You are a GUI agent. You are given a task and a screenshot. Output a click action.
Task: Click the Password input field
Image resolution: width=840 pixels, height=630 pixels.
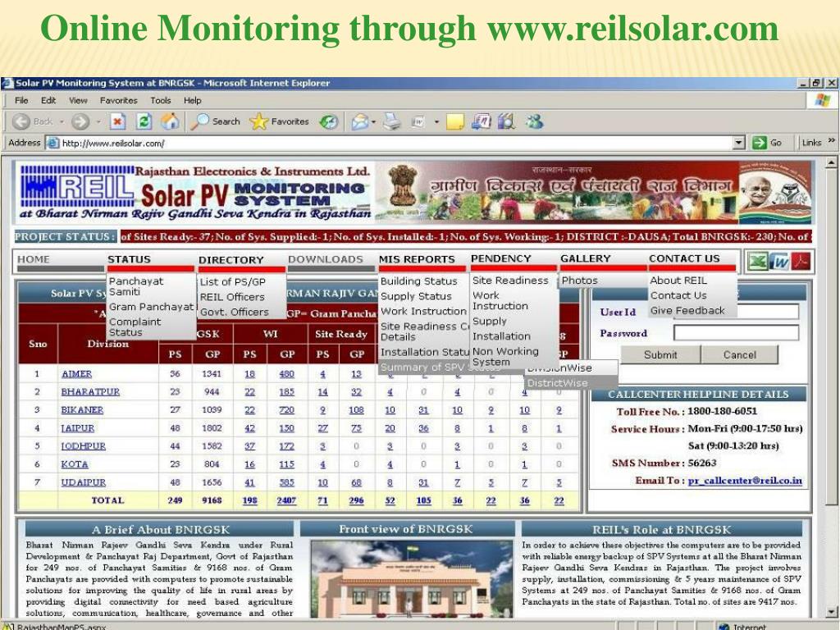coord(736,333)
